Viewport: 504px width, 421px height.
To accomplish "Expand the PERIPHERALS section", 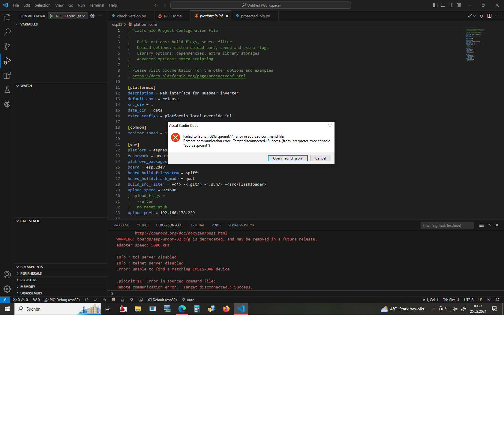I will (31, 273).
